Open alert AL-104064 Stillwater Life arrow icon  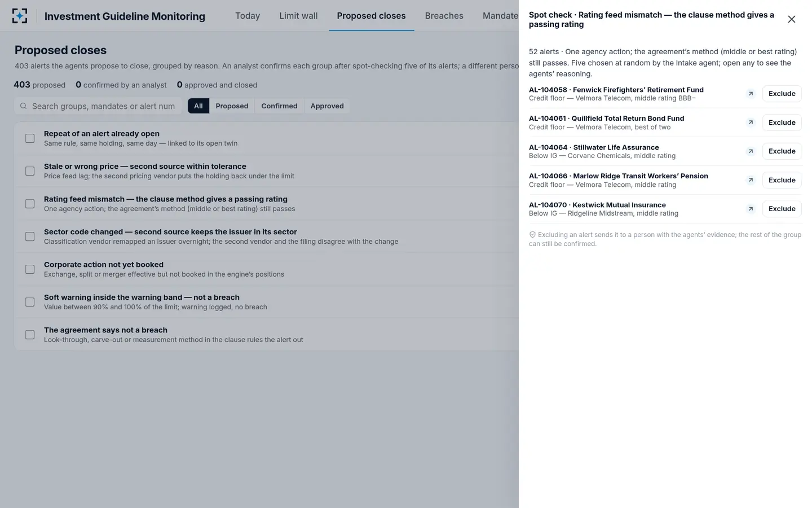tap(751, 151)
